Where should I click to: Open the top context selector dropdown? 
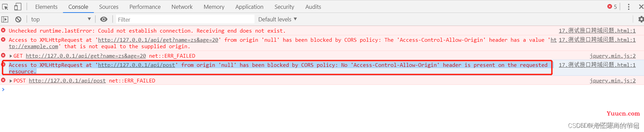click(61, 19)
